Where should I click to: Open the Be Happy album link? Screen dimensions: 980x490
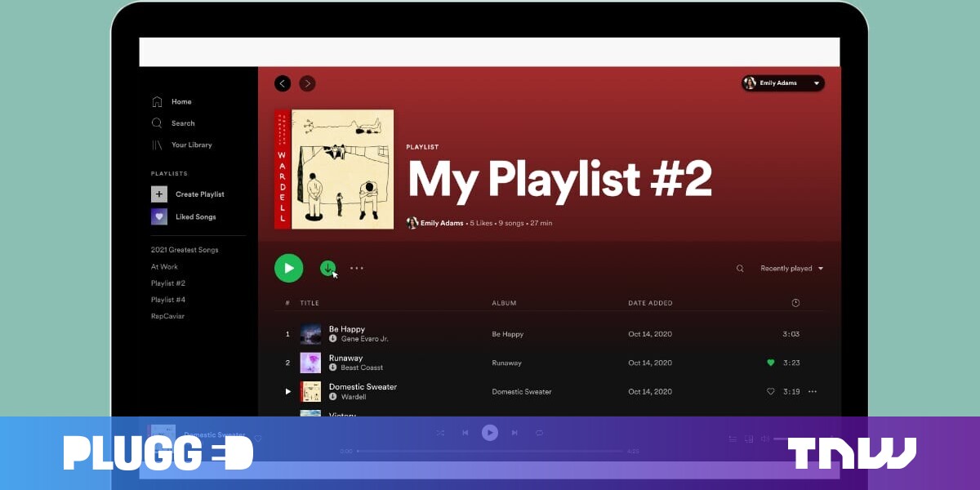click(508, 334)
